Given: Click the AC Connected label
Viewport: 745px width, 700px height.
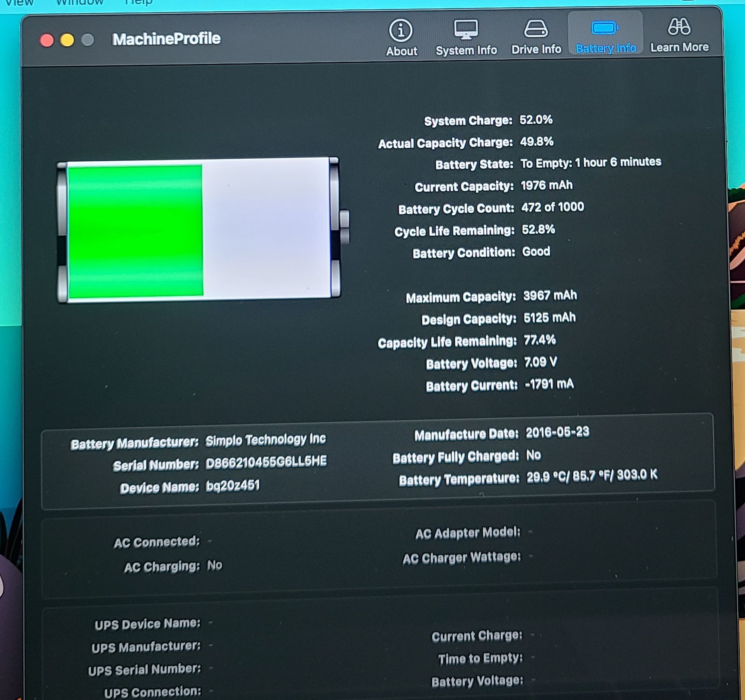Looking at the screenshot, I should tap(157, 542).
